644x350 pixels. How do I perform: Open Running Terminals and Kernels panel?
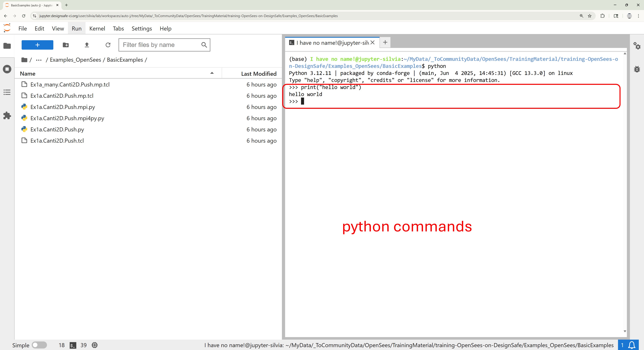pyautogui.click(x=7, y=69)
